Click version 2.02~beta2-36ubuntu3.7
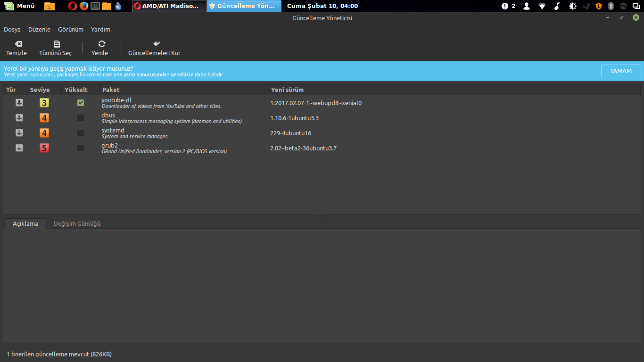The height and width of the screenshot is (362, 644). (x=303, y=148)
